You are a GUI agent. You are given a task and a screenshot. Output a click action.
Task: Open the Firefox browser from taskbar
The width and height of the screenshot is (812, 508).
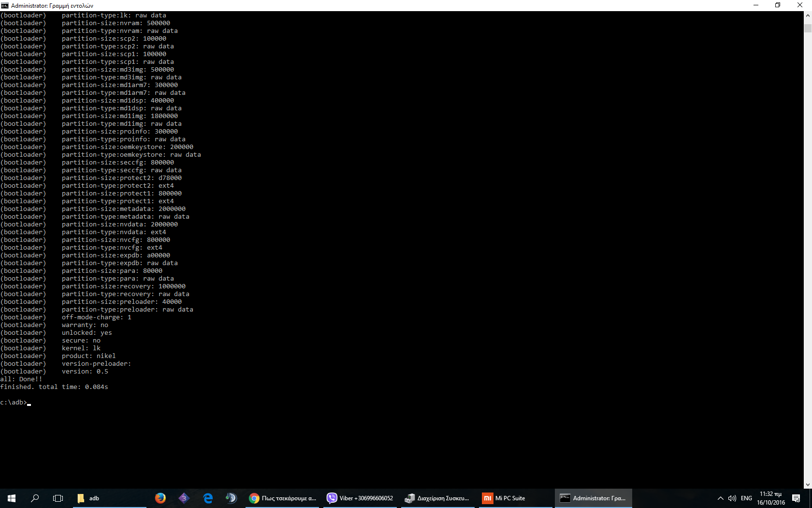tap(160, 498)
